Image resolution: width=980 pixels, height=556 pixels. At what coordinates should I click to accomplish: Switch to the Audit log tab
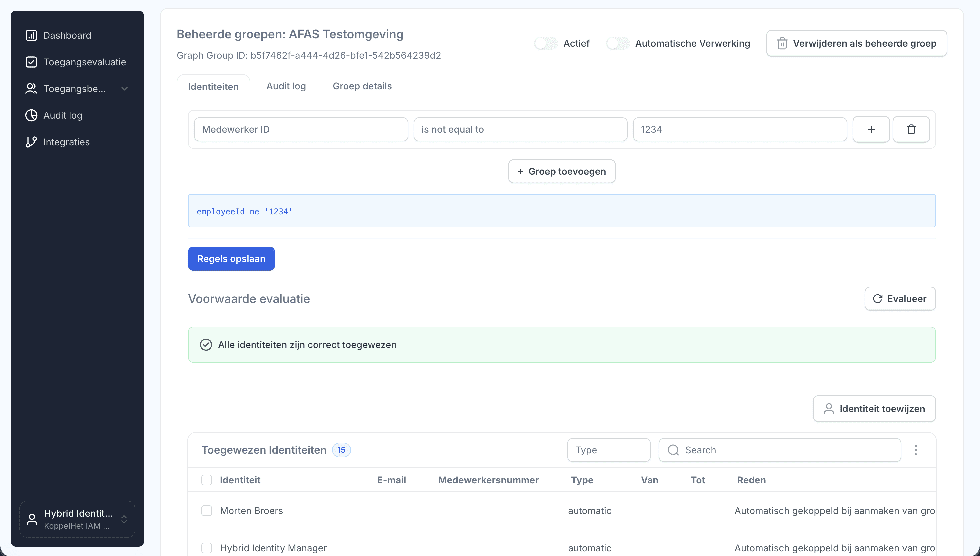286,86
